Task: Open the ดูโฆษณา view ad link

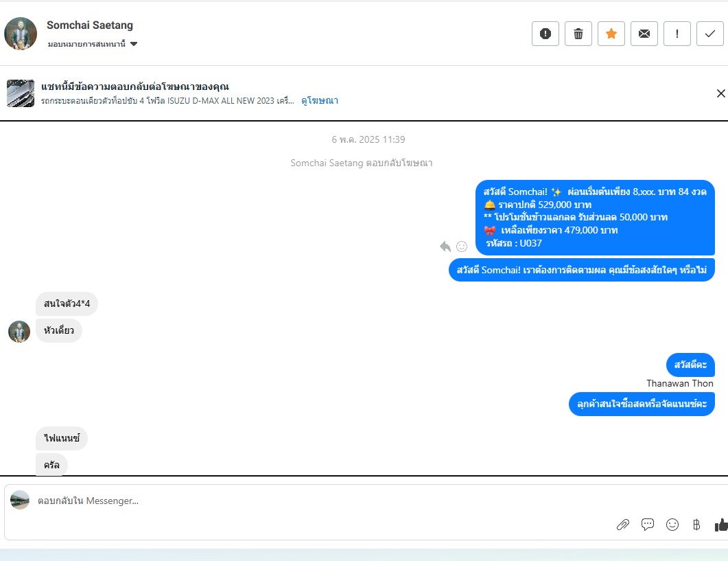Action: [320, 100]
